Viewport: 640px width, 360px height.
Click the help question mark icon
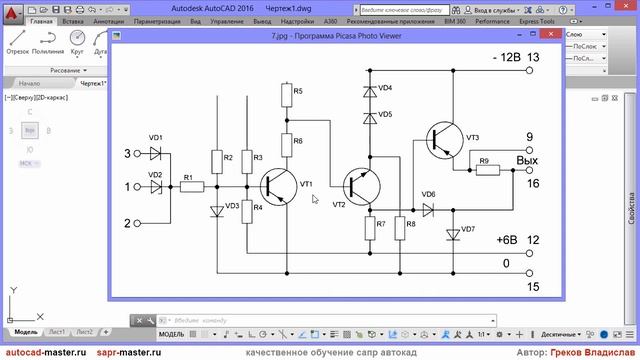[x=563, y=10]
